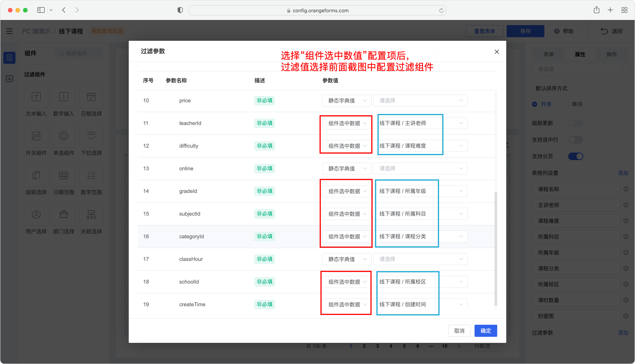Click 添加 next to 表格列设置

(x=623, y=173)
